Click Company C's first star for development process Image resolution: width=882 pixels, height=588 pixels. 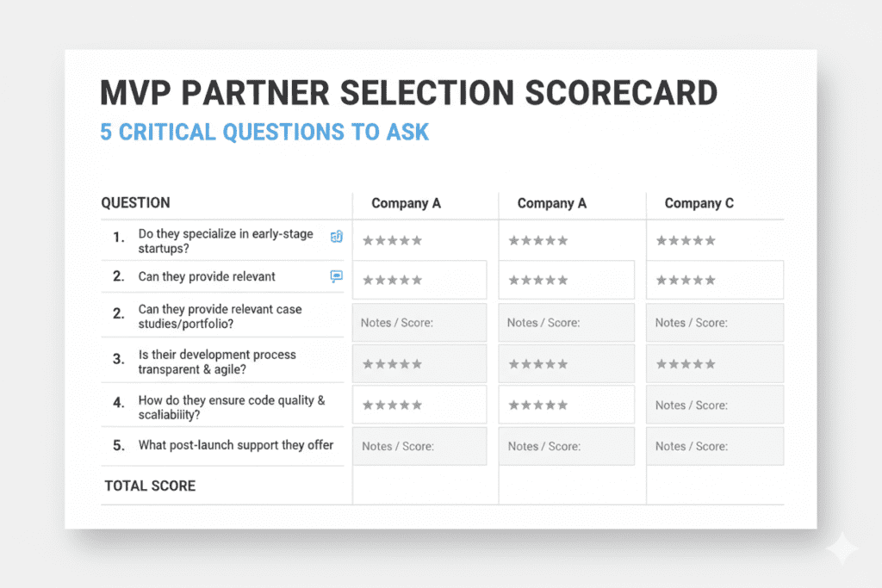coord(661,365)
